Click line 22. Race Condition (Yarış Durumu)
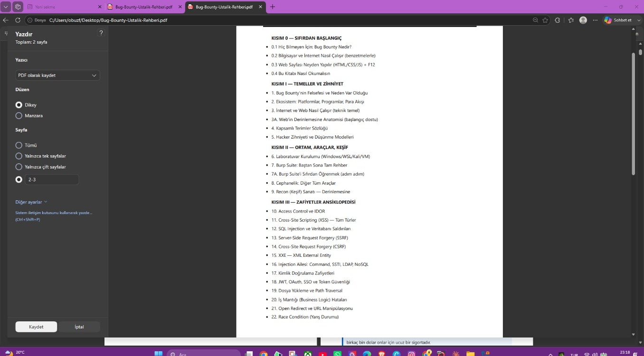 (x=305, y=317)
